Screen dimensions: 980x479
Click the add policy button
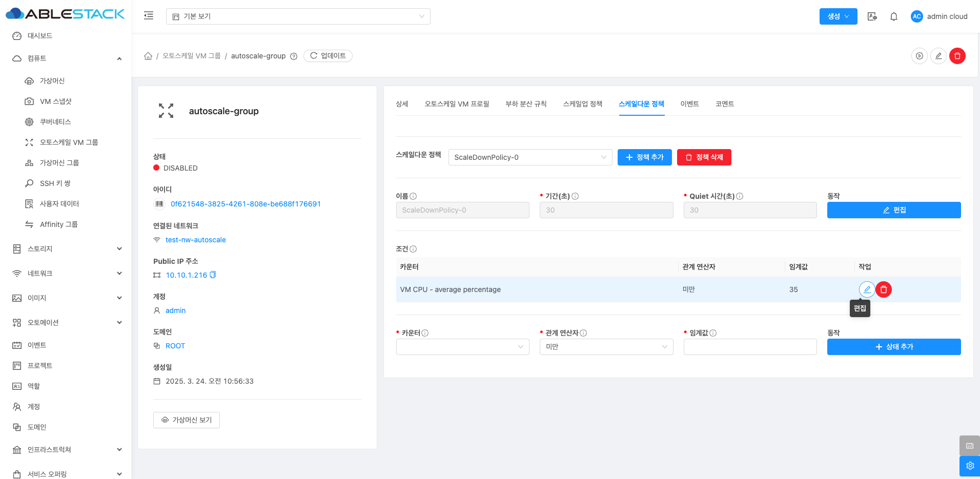pyautogui.click(x=644, y=157)
